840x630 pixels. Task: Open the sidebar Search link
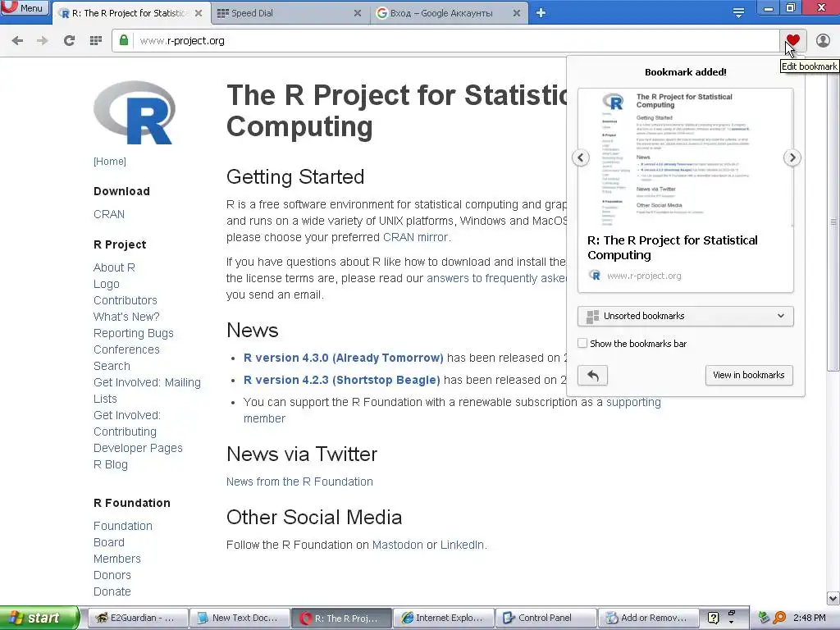[x=112, y=366]
